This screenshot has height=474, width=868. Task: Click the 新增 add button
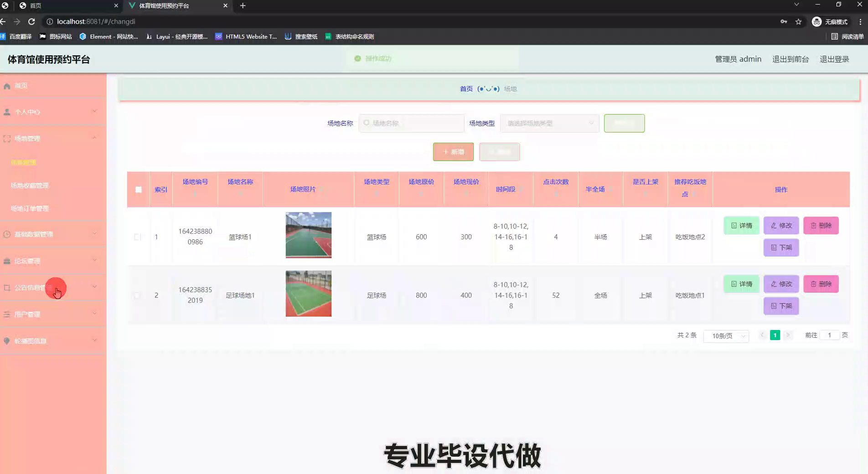click(x=453, y=152)
